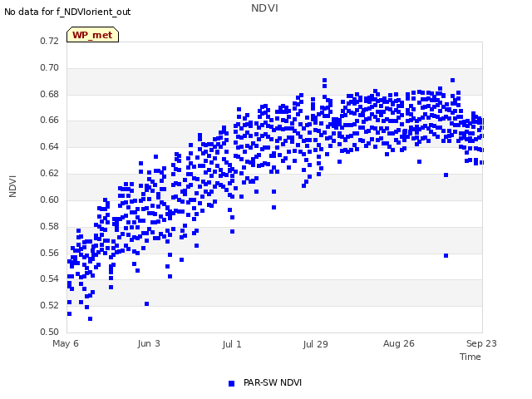The image size is (532, 399).
Task: Click the Jun 3 x-axis tick label
Action: pyautogui.click(x=149, y=343)
